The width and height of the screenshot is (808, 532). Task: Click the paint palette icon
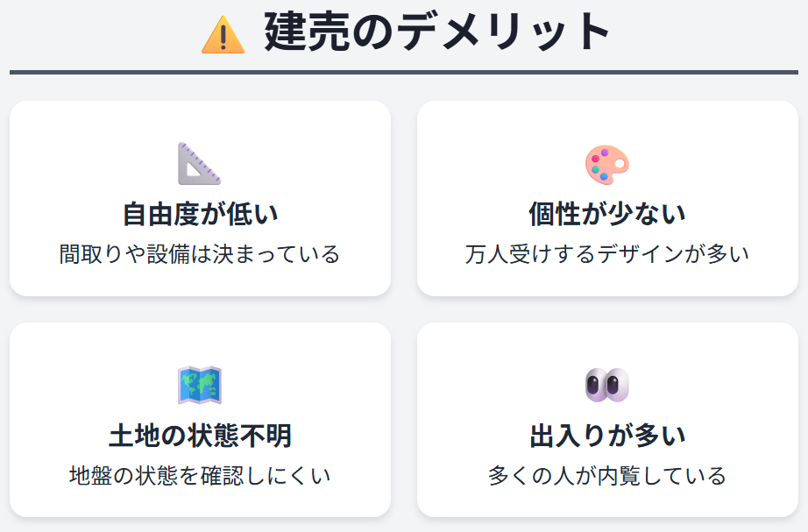pos(607,164)
